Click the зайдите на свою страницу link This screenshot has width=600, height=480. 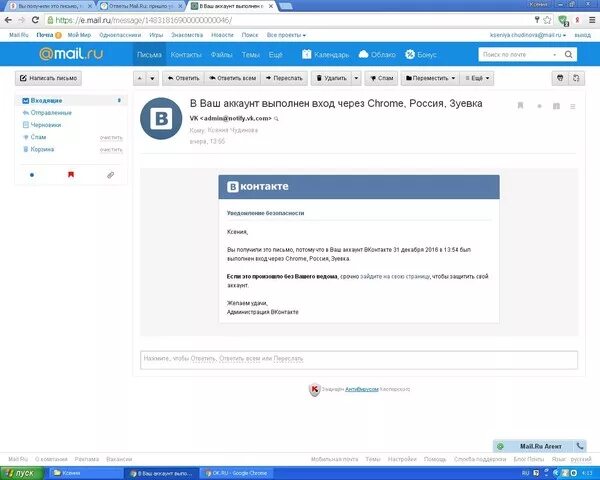tap(395, 276)
